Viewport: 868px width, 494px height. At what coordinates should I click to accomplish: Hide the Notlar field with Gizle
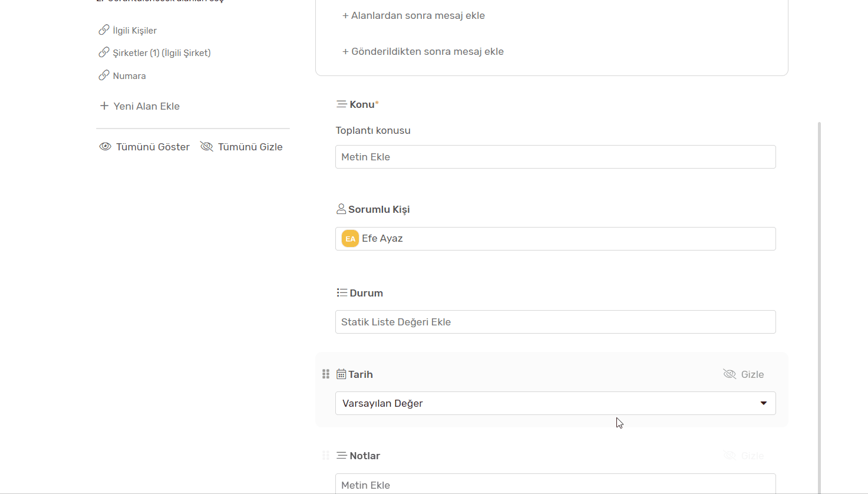click(x=744, y=456)
